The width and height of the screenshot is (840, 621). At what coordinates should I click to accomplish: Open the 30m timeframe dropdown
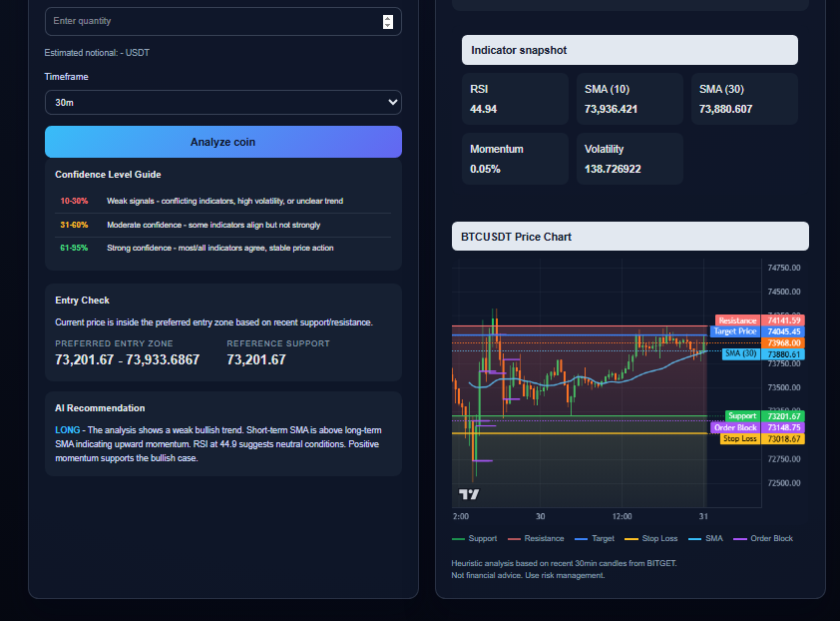pos(222,103)
